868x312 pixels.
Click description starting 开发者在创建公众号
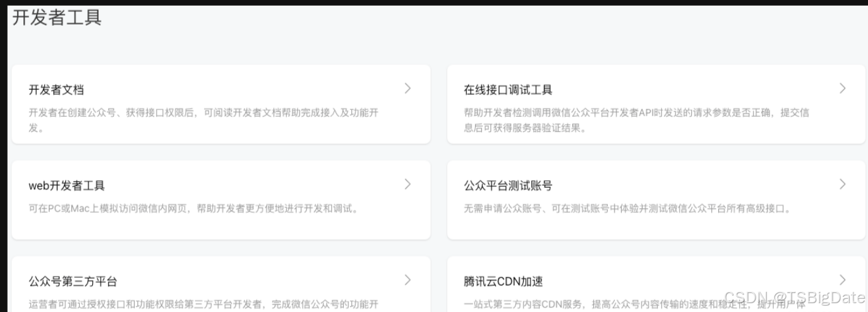click(x=204, y=120)
